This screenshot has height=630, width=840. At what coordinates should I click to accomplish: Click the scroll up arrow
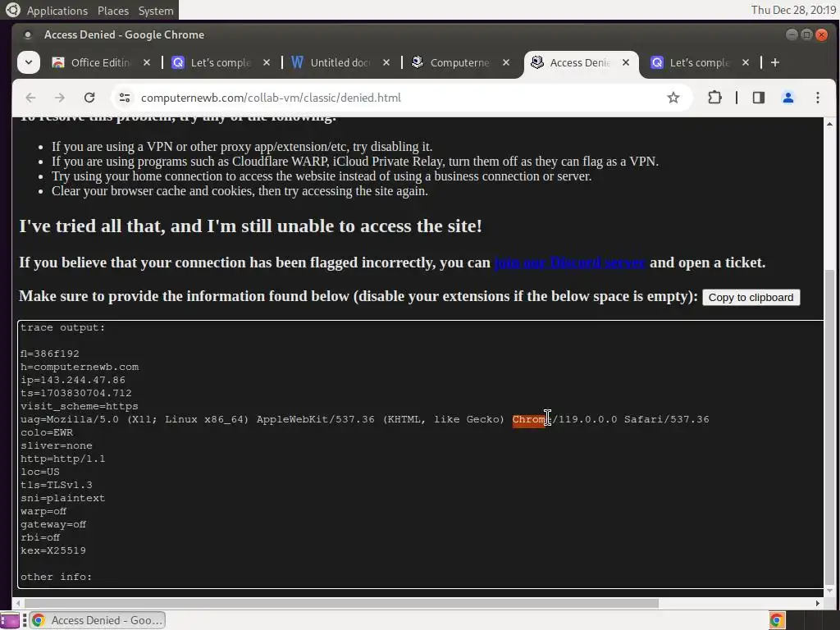point(829,124)
